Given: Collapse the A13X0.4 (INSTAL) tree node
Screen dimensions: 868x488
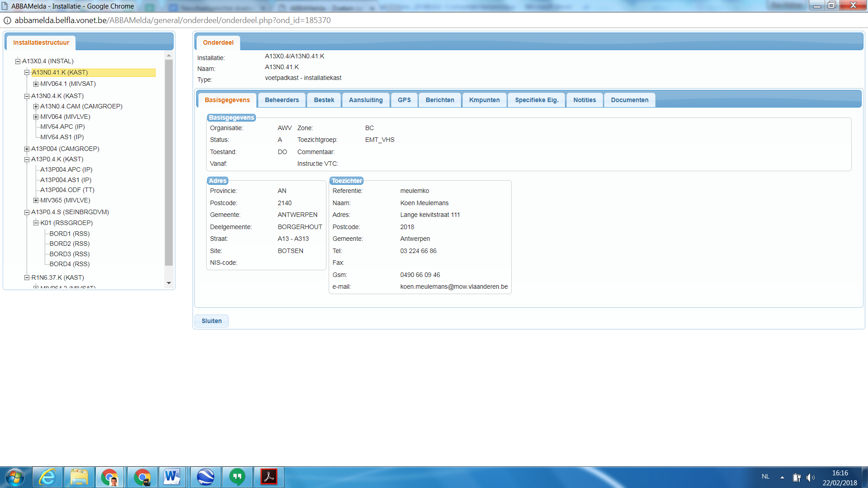Looking at the screenshot, I should click(x=18, y=61).
